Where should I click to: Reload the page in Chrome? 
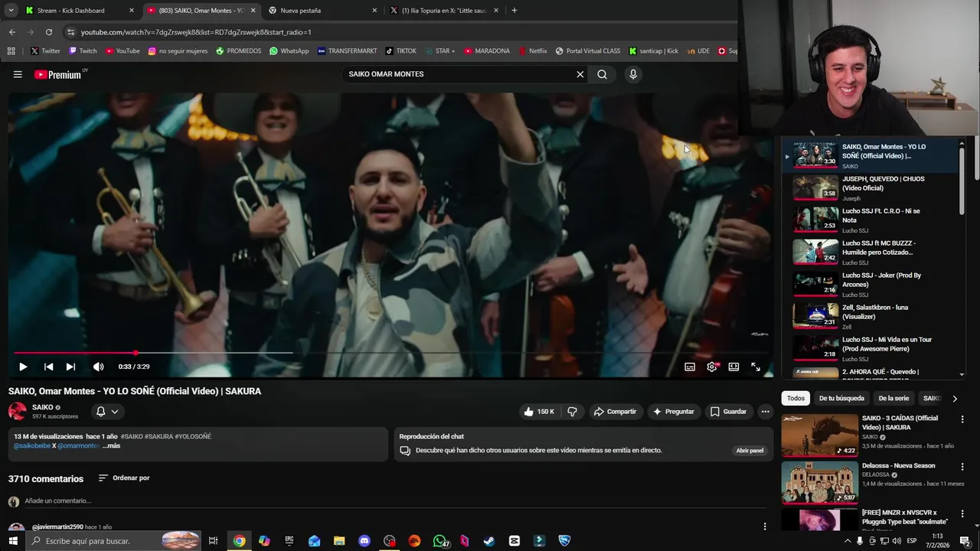49,32
